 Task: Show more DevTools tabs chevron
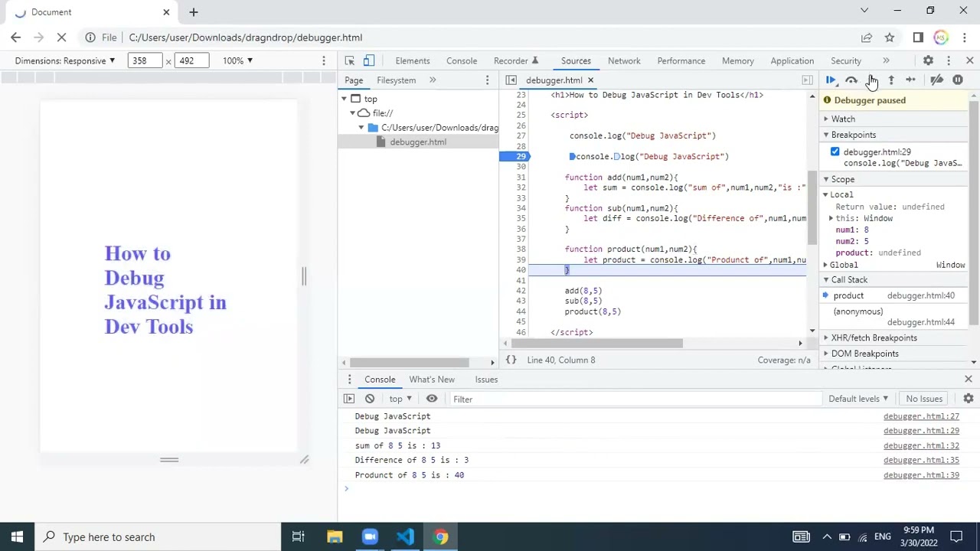pos(886,60)
